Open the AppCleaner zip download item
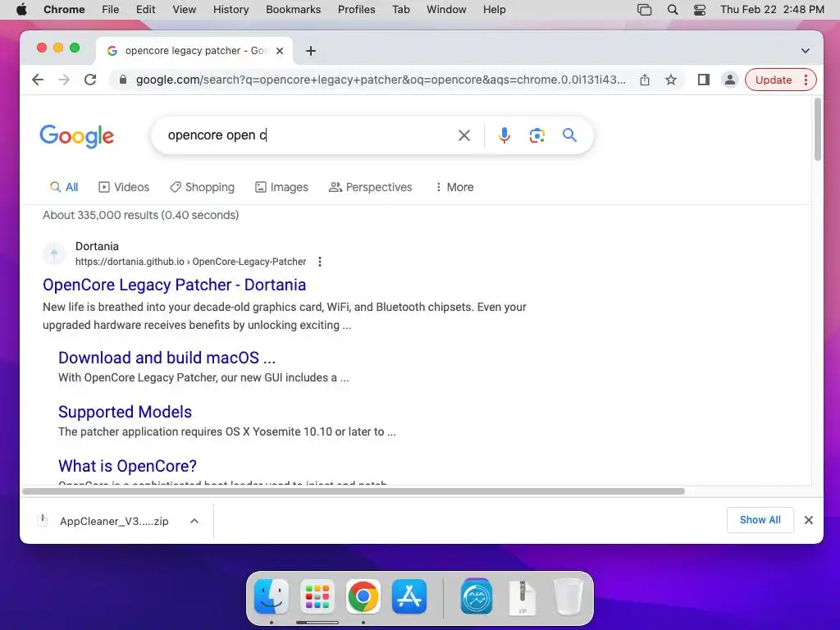Viewport: 840px width, 630px height. click(x=103, y=521)
